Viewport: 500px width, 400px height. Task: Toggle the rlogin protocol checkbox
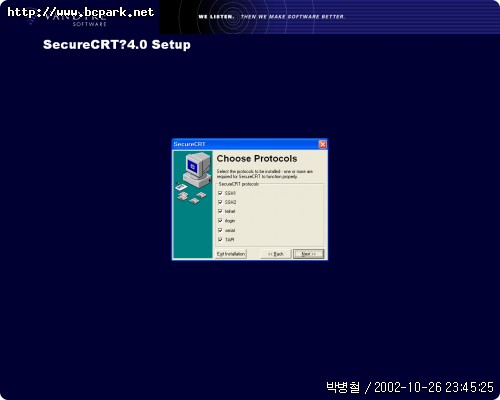click(x=220, y=221)
